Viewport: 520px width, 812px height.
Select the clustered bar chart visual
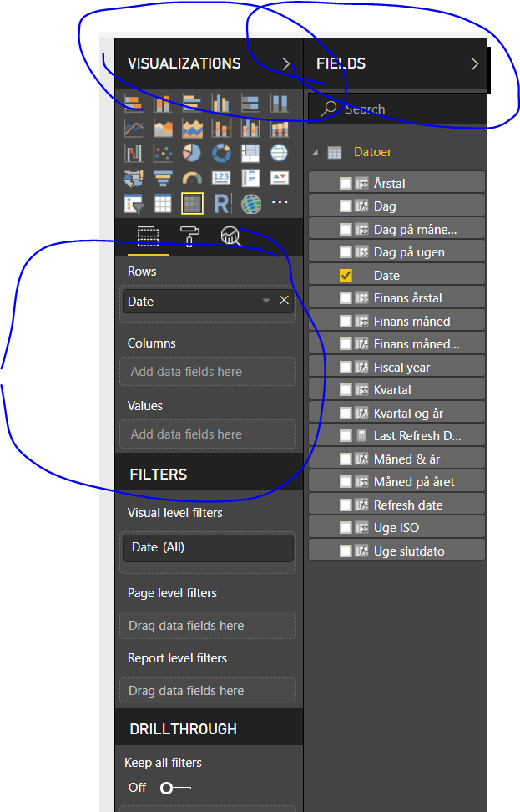click(x=192, y=104)
